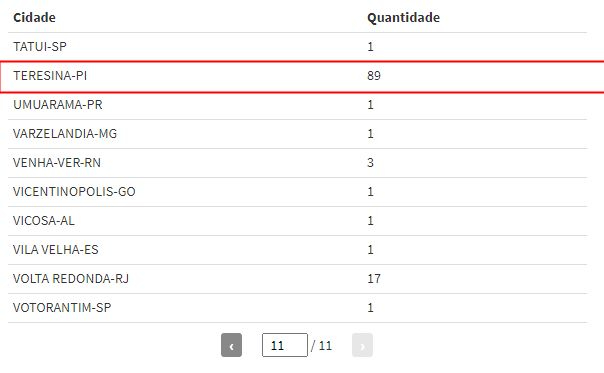Select the VILA VELHA-ES city entry

pos(56,250)
